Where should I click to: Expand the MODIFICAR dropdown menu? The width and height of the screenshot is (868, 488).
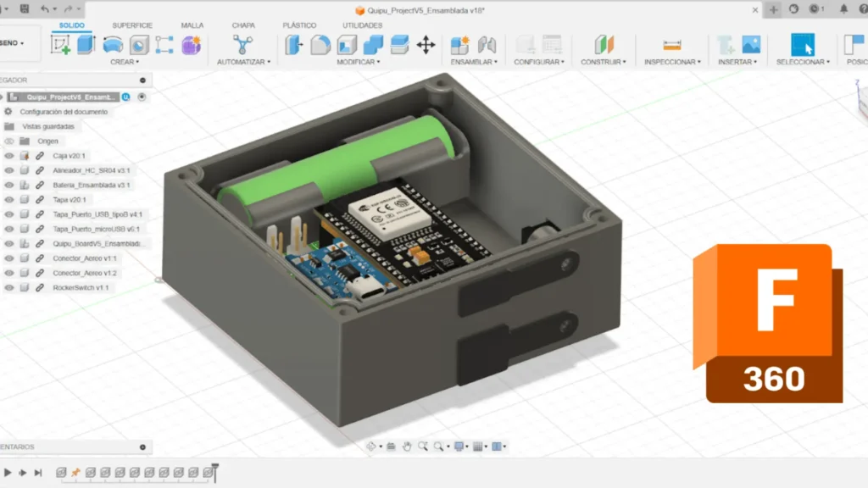[358, 62]
